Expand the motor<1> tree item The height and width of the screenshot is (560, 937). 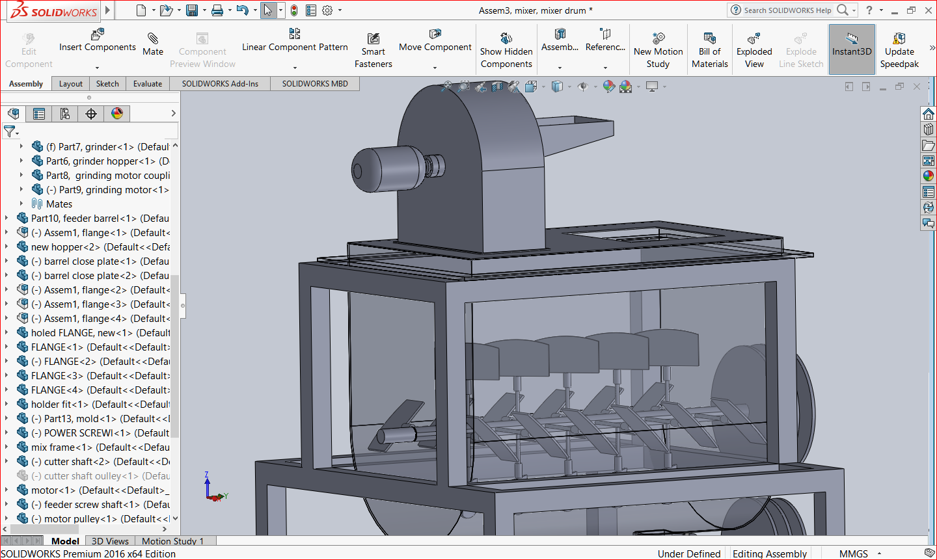pyautogui.click(x=7, y=490)
